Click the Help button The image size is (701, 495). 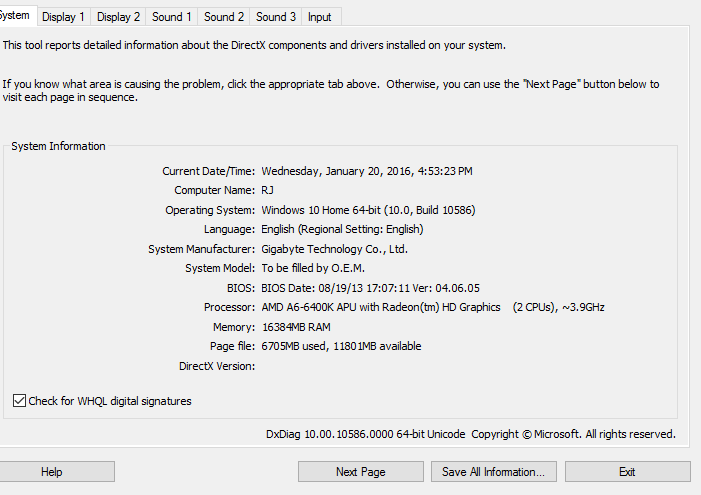[52, 472]
